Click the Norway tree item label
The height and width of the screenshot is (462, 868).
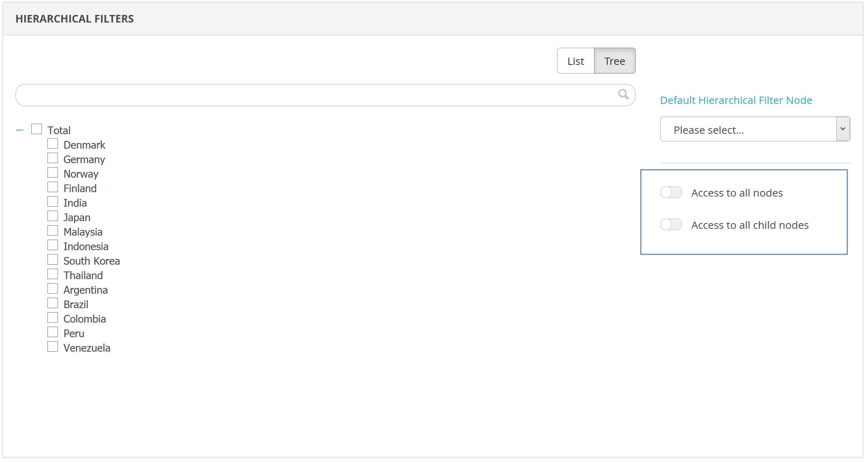(x=81, y=174)
